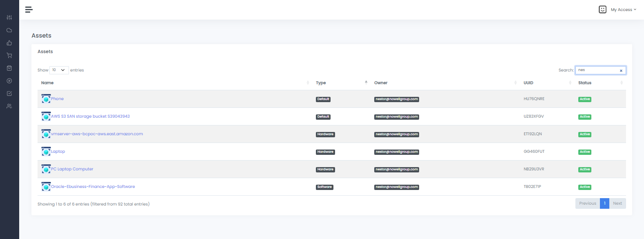Sort the table by Owner column
Screen dimensions: 644x239
[x=381, y=83]
